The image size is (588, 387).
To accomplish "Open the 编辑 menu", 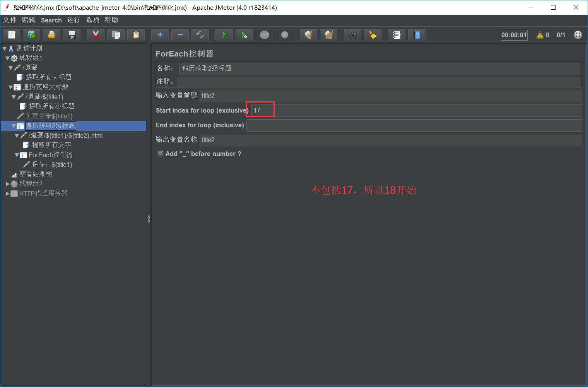I will pos(29,20).
